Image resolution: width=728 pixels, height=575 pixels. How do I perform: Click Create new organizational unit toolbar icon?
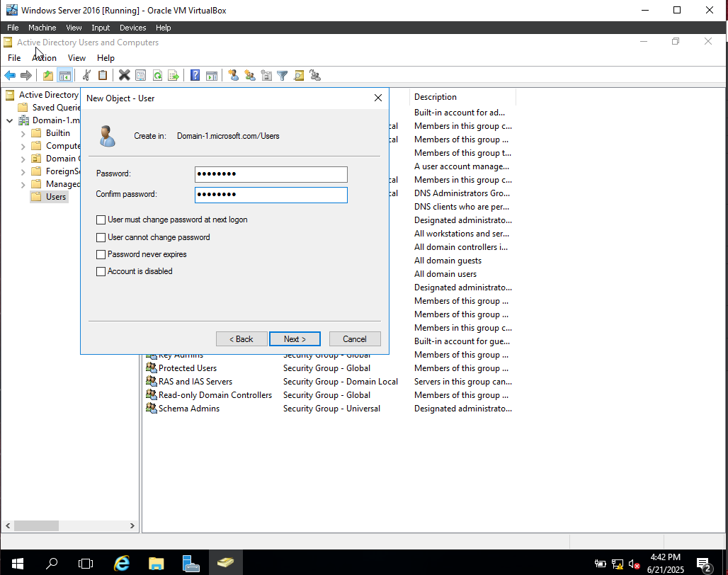point(266,75)
